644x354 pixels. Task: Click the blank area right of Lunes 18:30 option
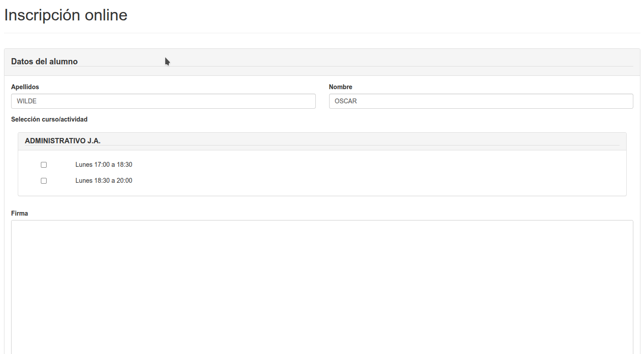click(355, 181)
